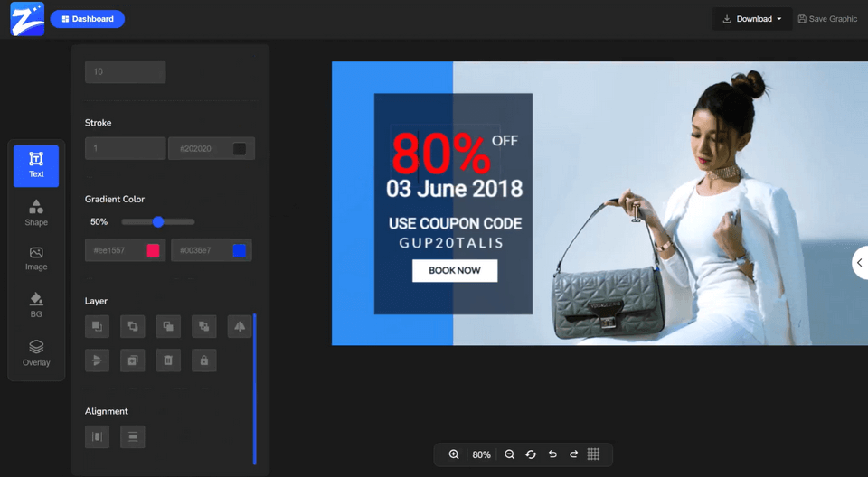Click Save Graphic
868x477 pixels.
point(827,19)
